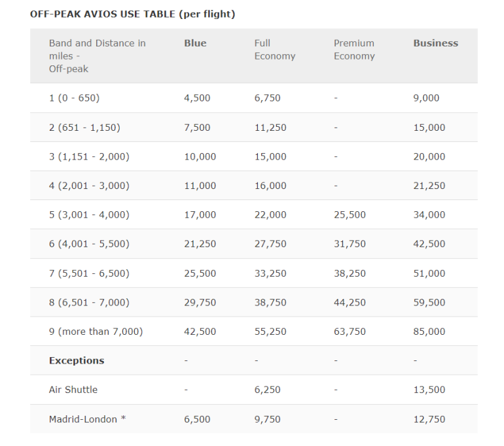Select the band 7 (5,501 - 6,500) row label
The height and width of the screenshot is (446, 504).
(89, 273)
